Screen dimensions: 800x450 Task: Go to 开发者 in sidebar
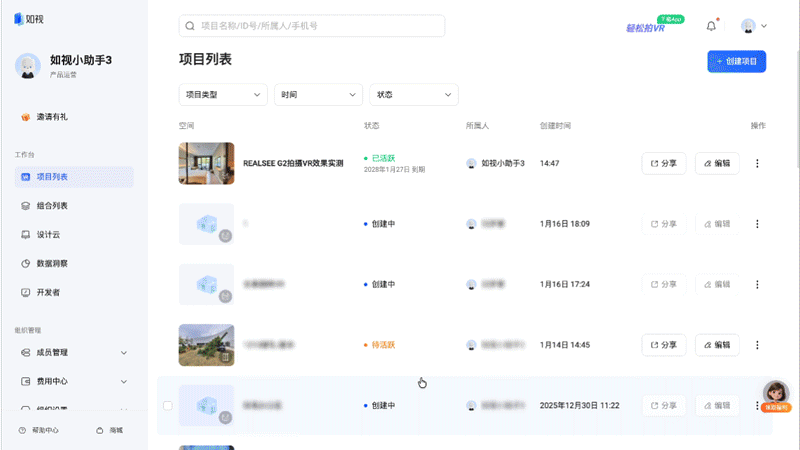74,292
